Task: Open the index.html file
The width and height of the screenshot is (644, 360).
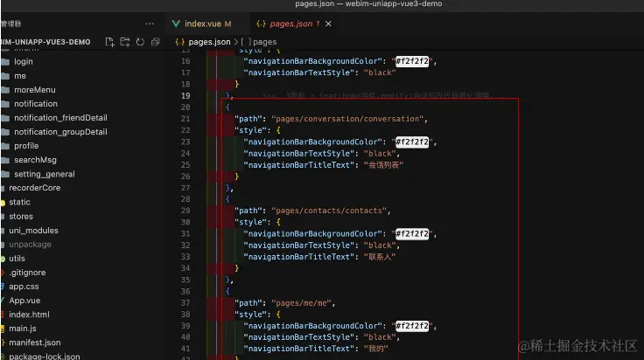Action: point(29,315)
